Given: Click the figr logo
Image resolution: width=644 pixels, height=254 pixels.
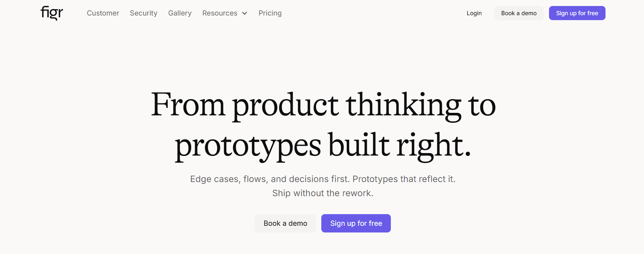Looking at the screenshot, I should (x=52, y=13).
